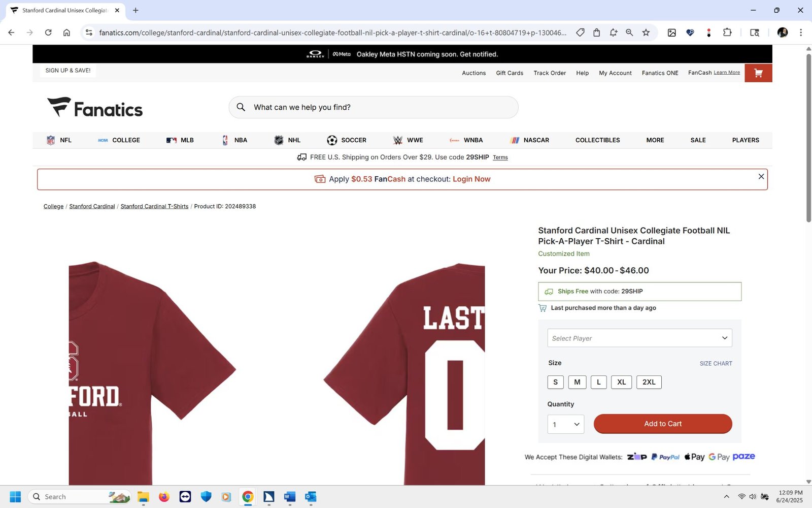The width and height of the screenshot is (812, 508).
Task: Open Microsoft Word from the taskbar
Action: click(x=290, y=496)
